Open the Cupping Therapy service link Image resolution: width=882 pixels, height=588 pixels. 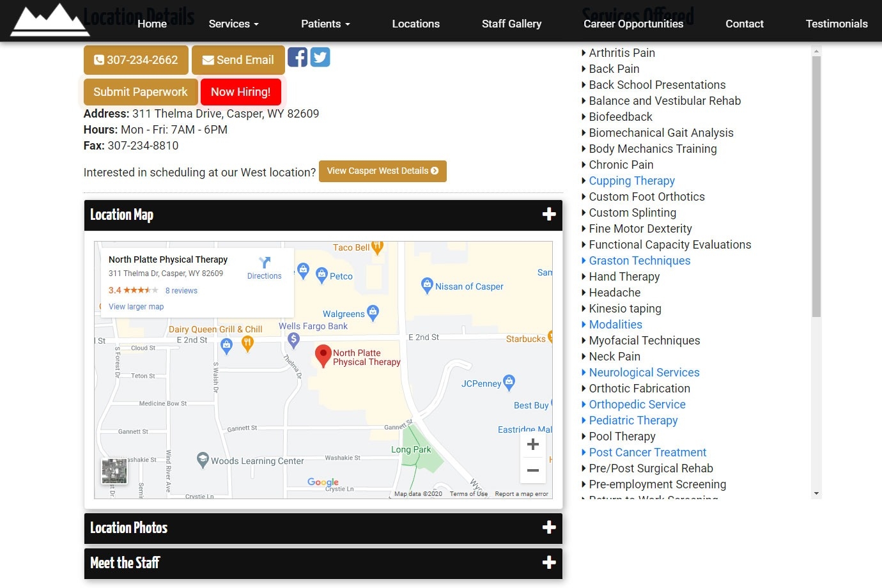[x=631, y=181]
